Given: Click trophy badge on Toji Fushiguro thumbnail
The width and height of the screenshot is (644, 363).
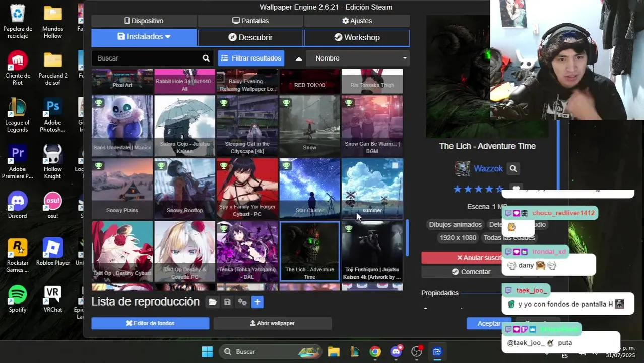Looking at the screenshot, I should 349,228.
